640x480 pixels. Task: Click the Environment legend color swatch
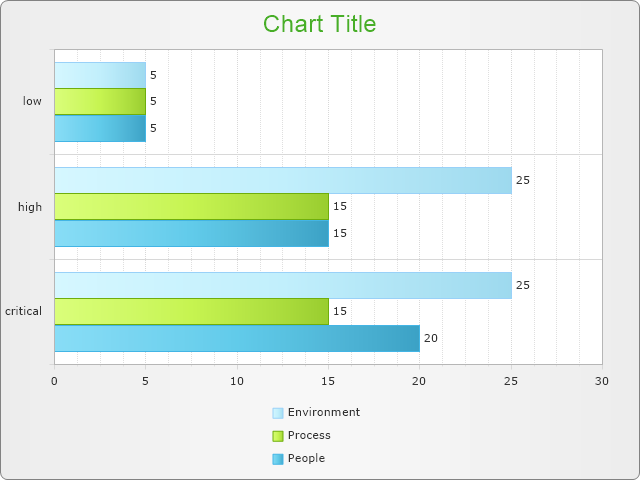(278, 413)
